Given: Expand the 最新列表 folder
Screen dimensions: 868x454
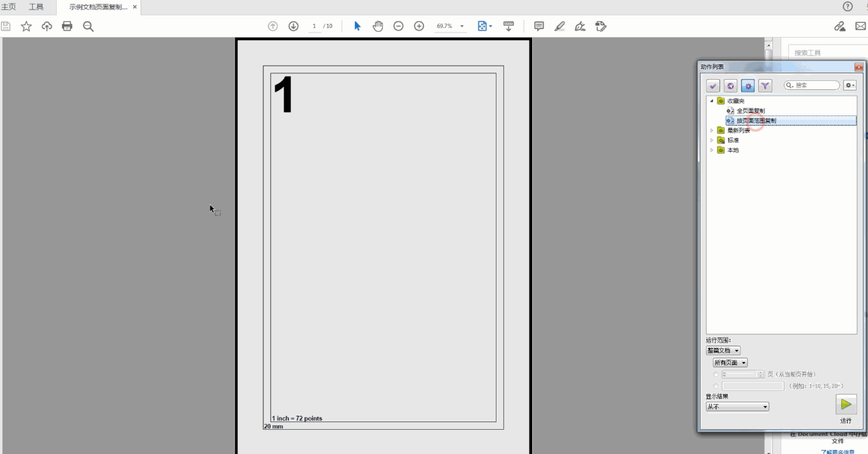Looking at the screenshot, I should click(712, 131).
